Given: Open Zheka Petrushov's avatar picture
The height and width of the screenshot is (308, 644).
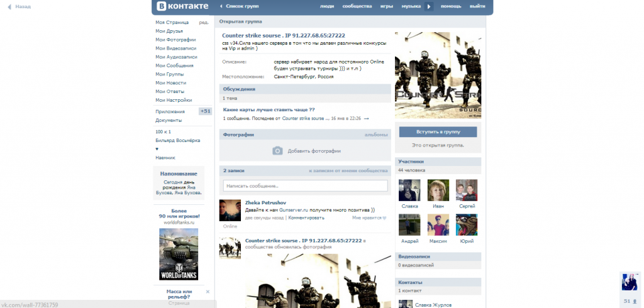Looking at the screenshot, I should tap(230, 210).
